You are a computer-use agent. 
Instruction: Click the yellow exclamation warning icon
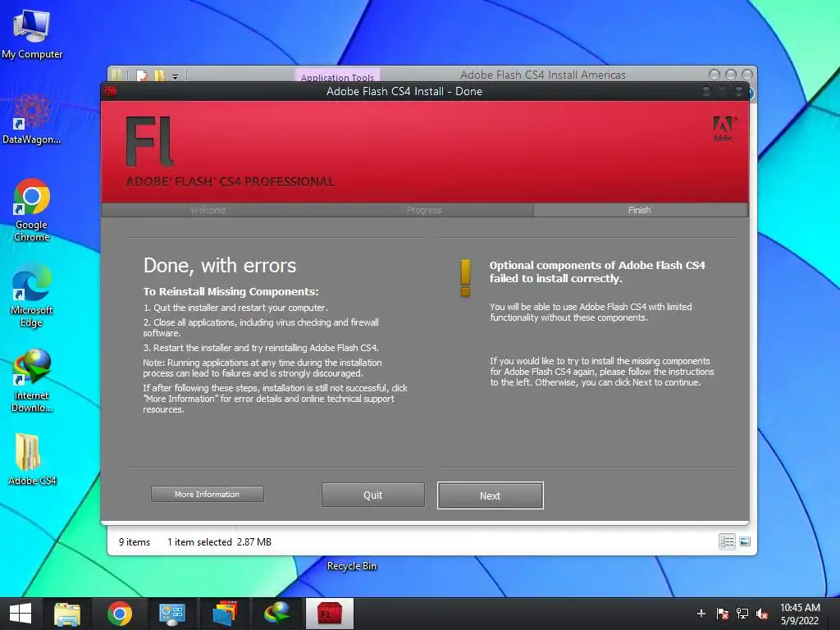tap(465, 277)
